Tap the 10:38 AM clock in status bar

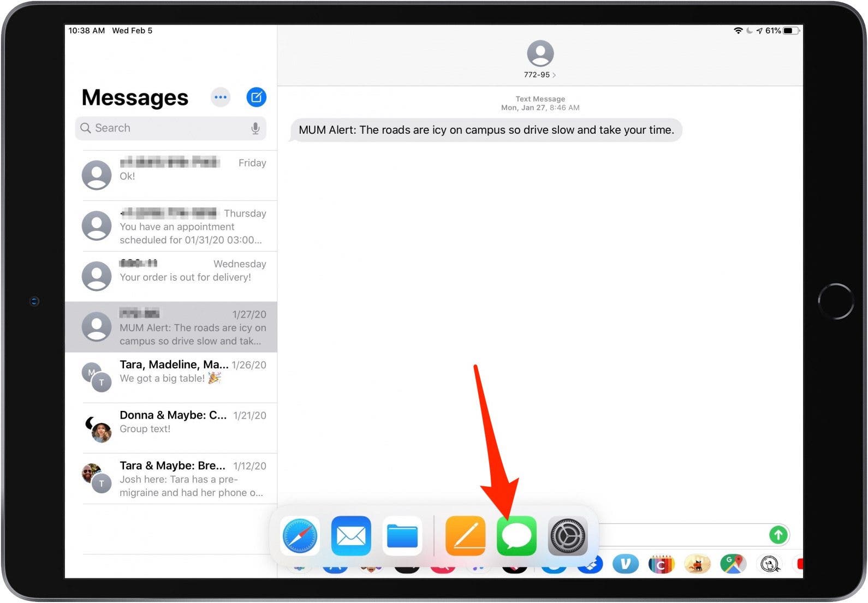point(87,31)
